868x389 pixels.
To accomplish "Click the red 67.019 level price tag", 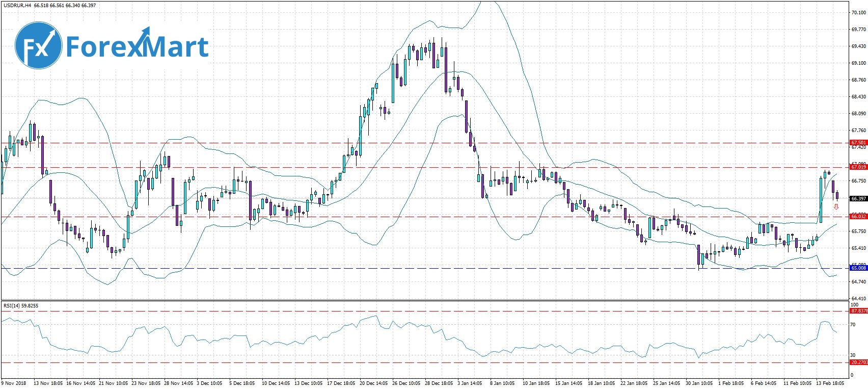I will 858,167.
